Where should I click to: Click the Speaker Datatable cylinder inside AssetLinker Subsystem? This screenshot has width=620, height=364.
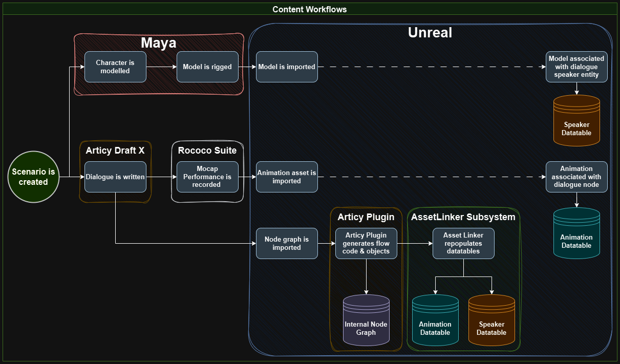coord(491,319)
